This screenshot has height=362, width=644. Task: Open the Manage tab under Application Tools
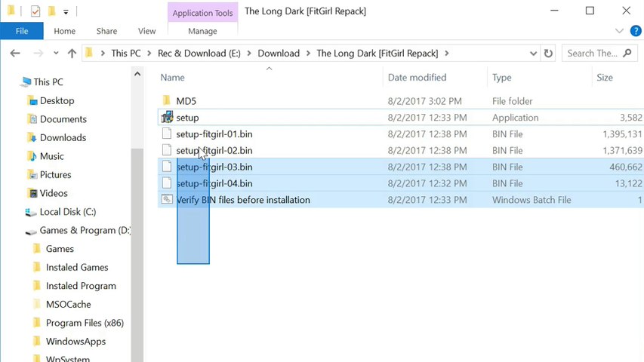pyautogui.click(x=202, y=31)
